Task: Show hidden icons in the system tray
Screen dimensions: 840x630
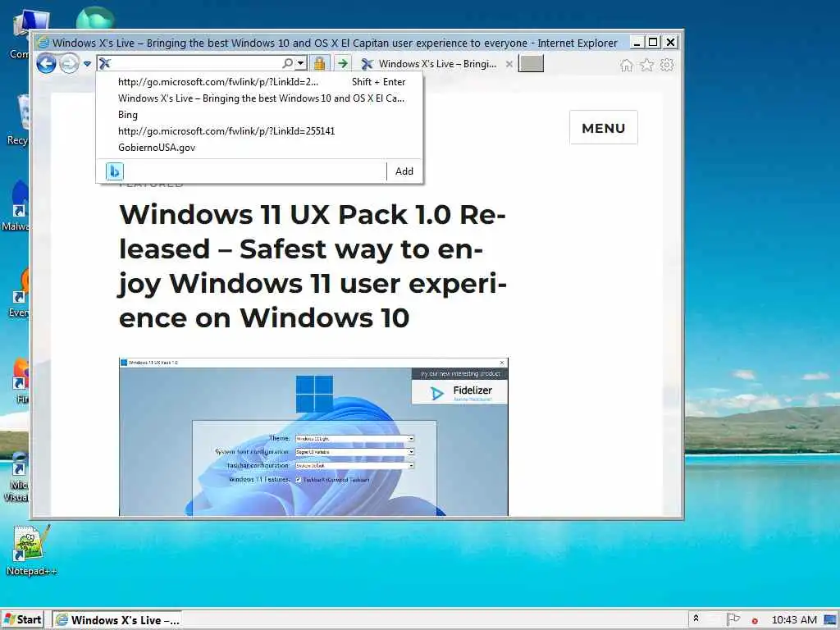Action: [x=696, y=619]
